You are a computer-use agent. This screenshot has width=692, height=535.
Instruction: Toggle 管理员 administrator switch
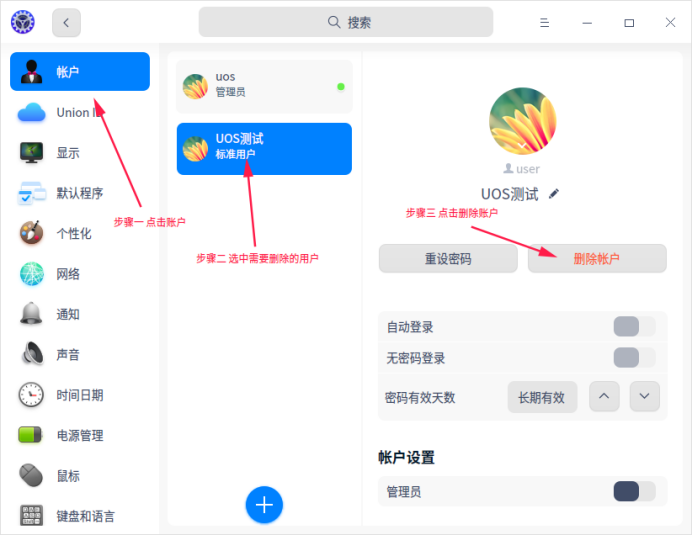[x=634, y=491]
